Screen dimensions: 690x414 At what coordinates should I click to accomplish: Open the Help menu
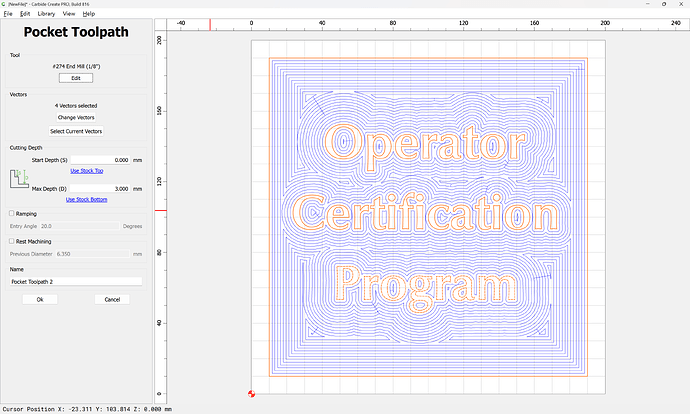point(88,14)
